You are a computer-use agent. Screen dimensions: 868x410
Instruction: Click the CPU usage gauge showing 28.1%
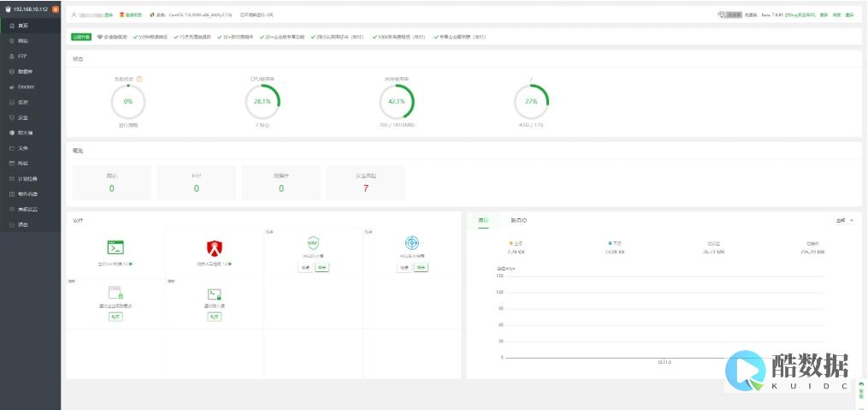[x=263, y=102]
